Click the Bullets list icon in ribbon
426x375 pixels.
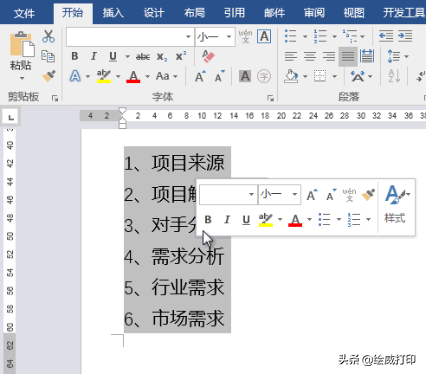point(290,36)
